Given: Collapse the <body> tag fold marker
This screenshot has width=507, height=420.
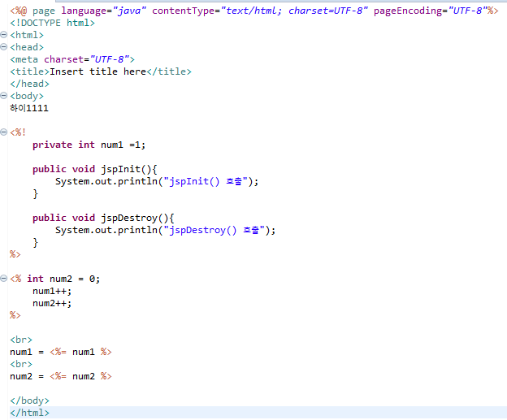Looking at the screenshot, I should click(x=3, y=96).
